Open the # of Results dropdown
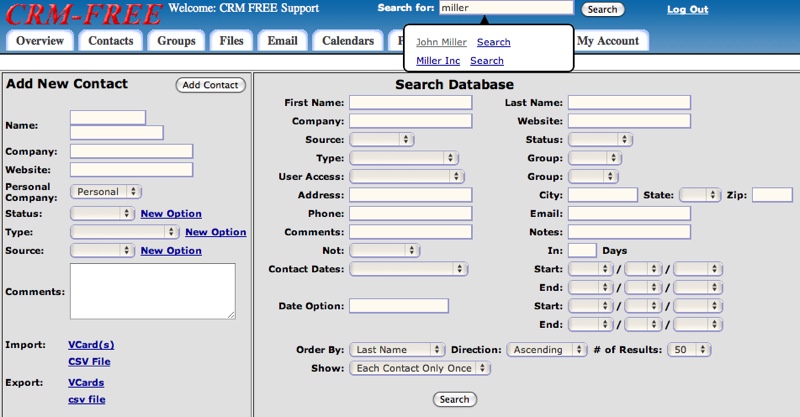The height and width of the screenshot is (417, 800). click(689, 350)
